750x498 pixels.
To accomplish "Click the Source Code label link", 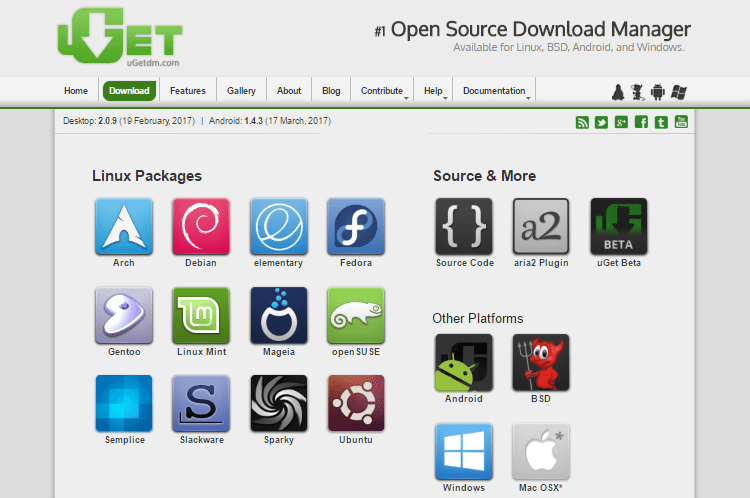I will pyautogui.click(x=464, y=263).
